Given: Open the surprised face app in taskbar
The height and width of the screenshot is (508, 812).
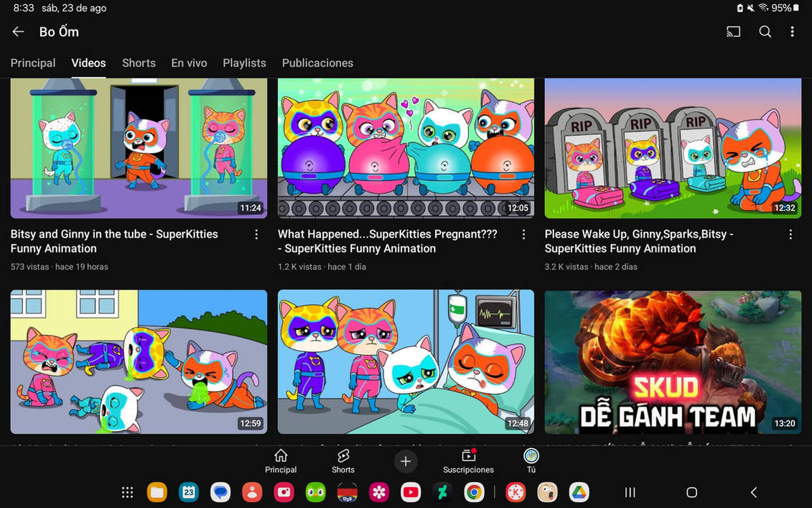Looking at the screenshot, I should [547, 492].
